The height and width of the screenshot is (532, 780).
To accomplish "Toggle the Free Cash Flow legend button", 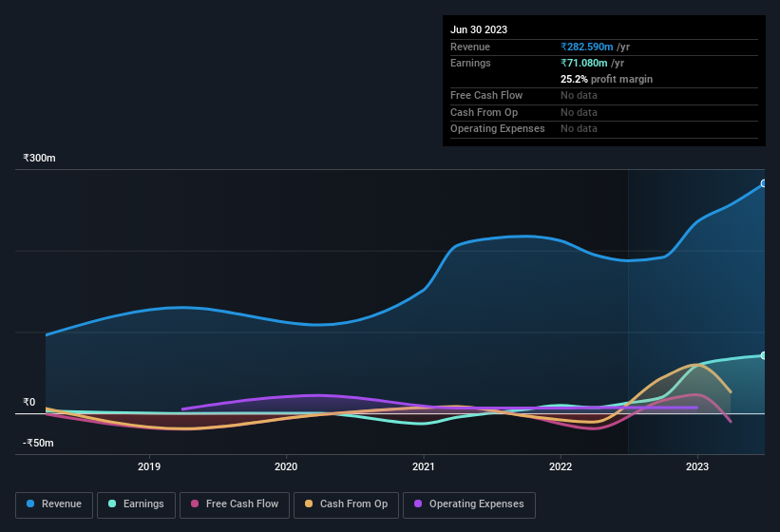I will pyautogui.click(x=235, y=504).
